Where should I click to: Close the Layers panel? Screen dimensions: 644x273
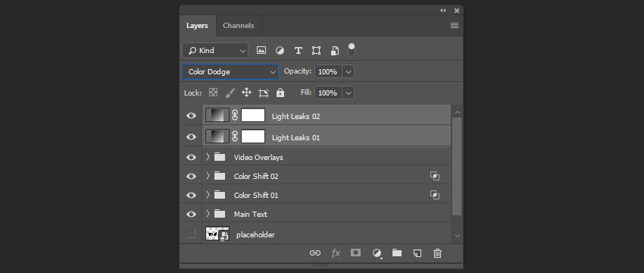click(x=457, y=11)
